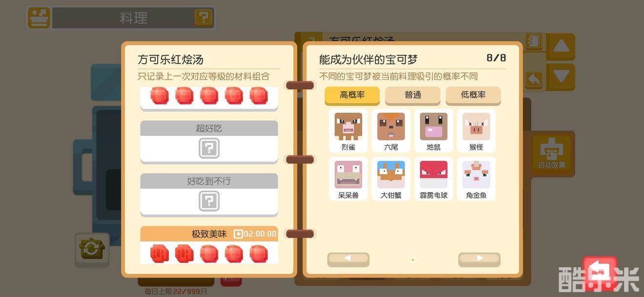Open the 低概率 tab
Screen dimensions: 644x297
pyautogui.click(x=473, y=95)
